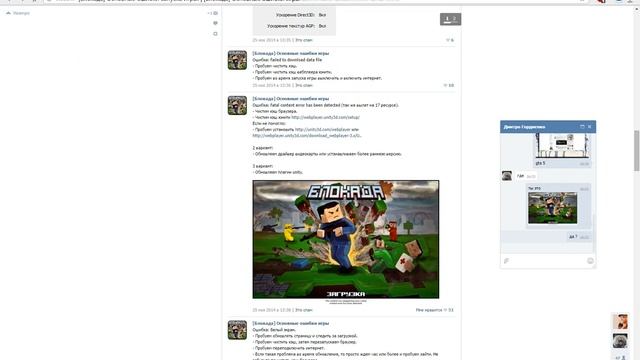The width and height of the screenshot is (640, 360).
Task: Mark the topmost post as spam
Action: click(304, 40)
